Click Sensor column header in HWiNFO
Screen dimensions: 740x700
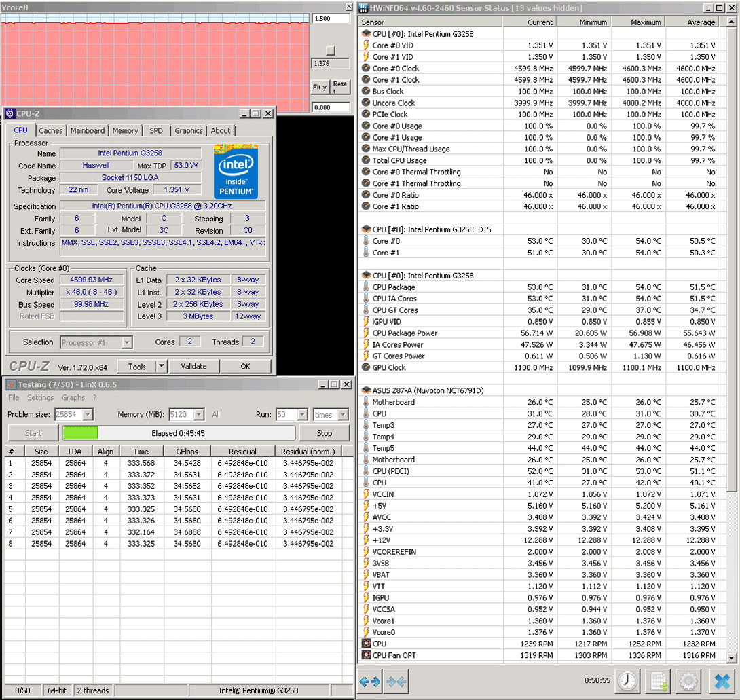click(x=430, y=22)
